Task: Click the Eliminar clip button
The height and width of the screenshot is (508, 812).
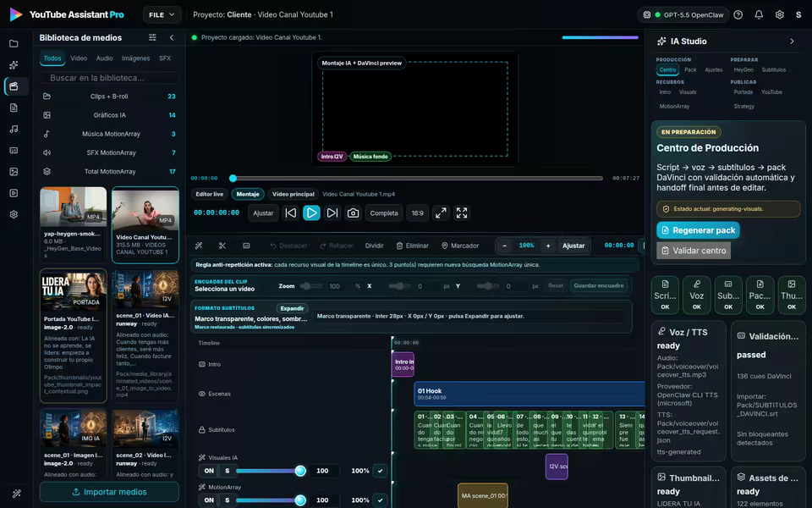Action: (412, 246)
